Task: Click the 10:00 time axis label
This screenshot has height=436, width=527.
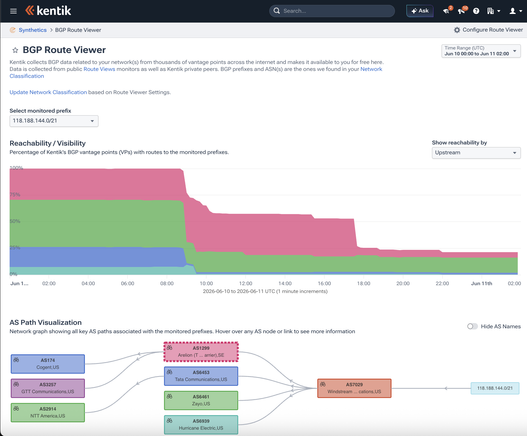Action: point(206,283)
